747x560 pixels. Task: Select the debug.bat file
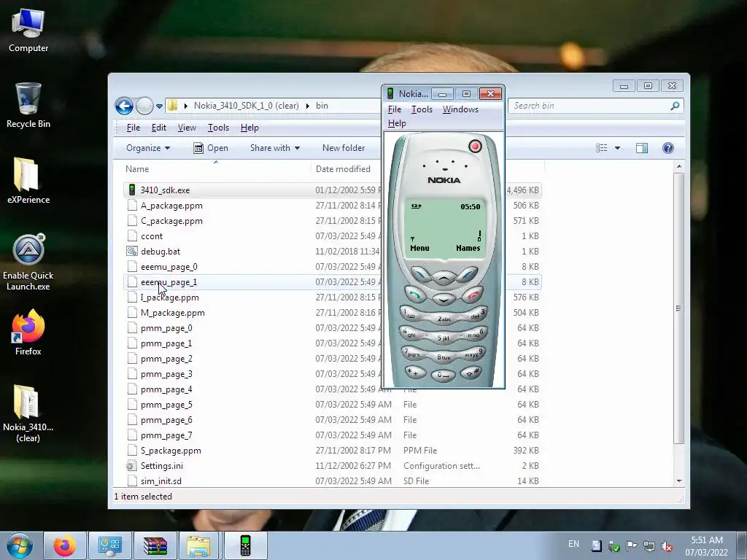[x=160, y=252]
